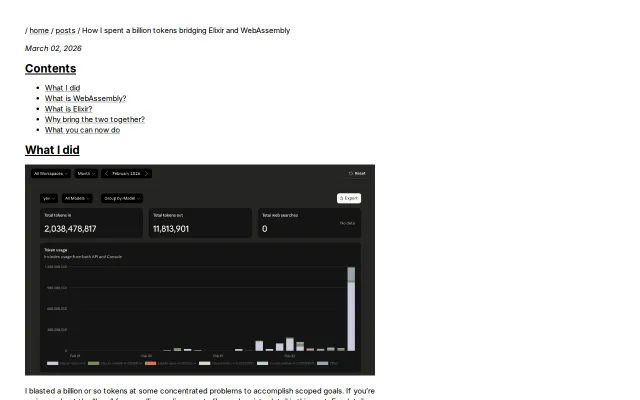
Task: Click the gray legend swatch at legend end
Action: (322, 363)
